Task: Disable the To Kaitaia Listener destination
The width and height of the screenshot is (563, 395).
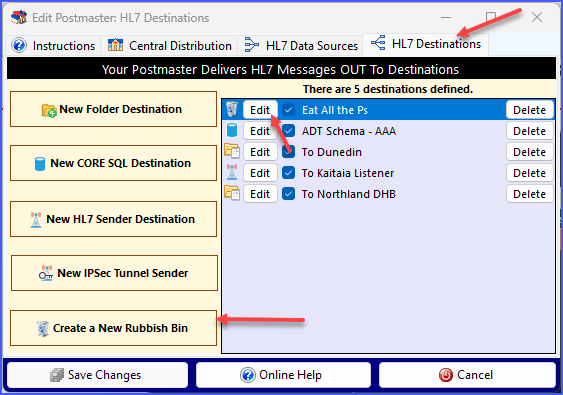Action: coord(288,173)
